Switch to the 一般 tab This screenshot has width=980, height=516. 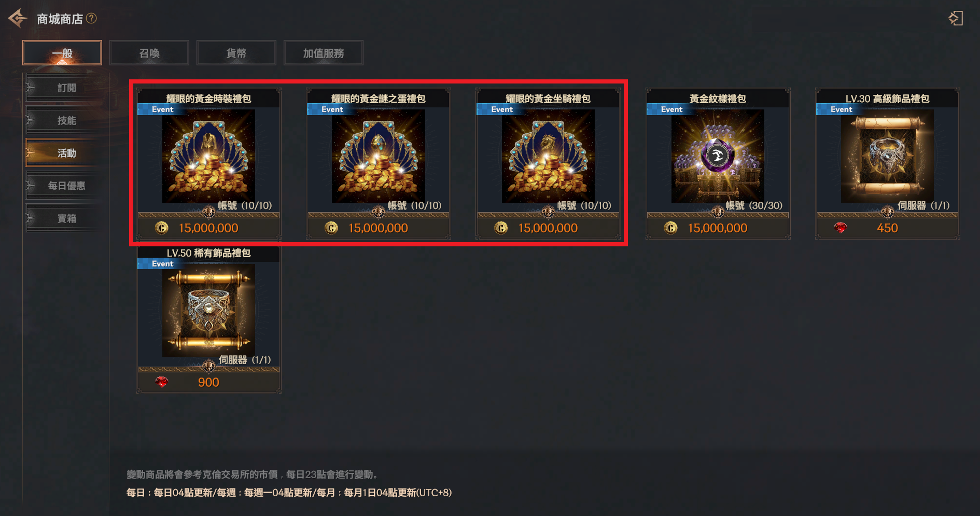click(62, 53)
